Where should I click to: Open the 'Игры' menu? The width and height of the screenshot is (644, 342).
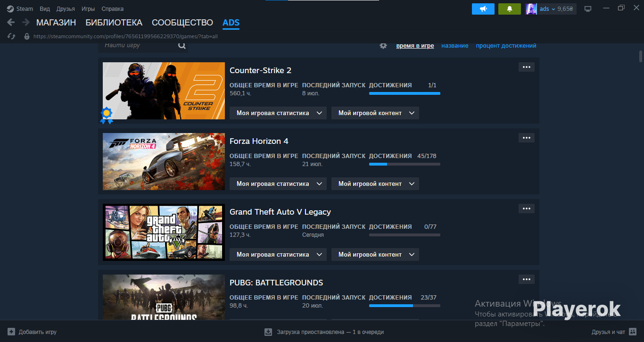[x=88, y=9]
